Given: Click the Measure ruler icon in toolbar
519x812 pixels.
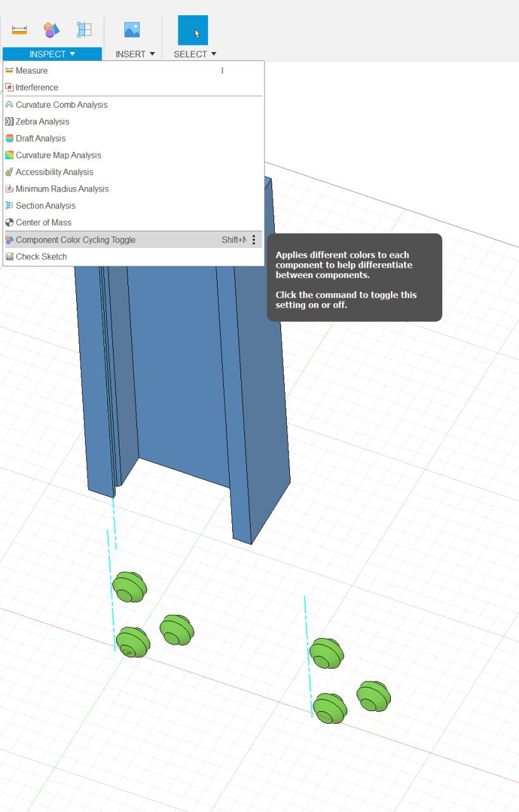Looking at the screenshot, I should tap(20, 30).
